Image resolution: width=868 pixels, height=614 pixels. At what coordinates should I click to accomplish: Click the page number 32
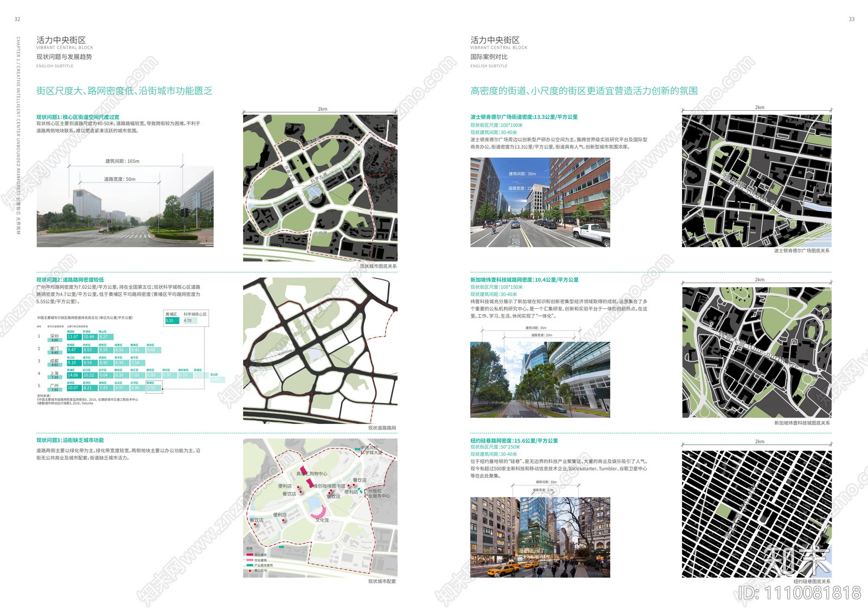point(17,19)
